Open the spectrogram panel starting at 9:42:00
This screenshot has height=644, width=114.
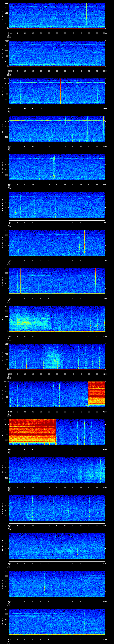57,432
